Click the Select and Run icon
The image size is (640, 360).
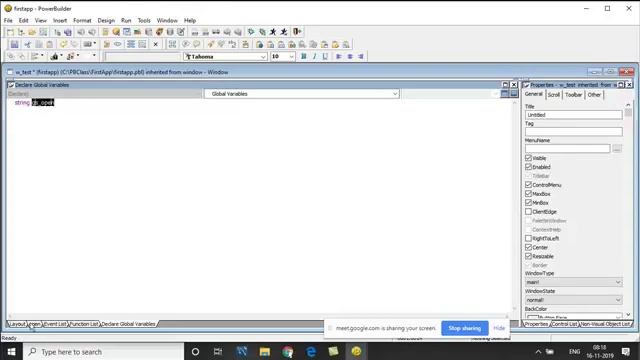pyautogui.click(x=284, y=32)
